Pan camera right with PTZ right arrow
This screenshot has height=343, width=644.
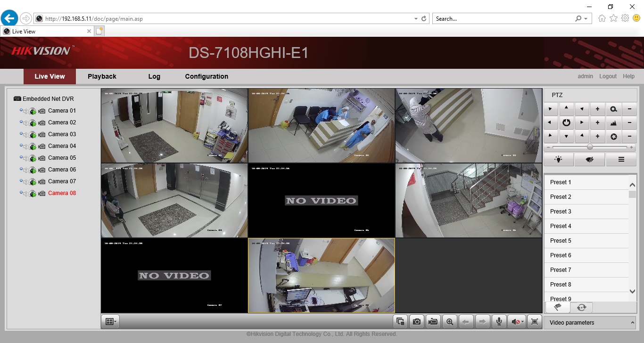[x=582, y=122]
